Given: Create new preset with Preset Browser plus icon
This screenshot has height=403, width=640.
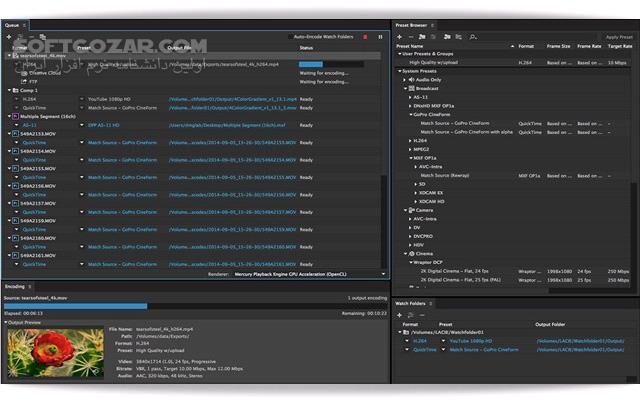Looking at the screenshot, I should click(x=400, y=37).
